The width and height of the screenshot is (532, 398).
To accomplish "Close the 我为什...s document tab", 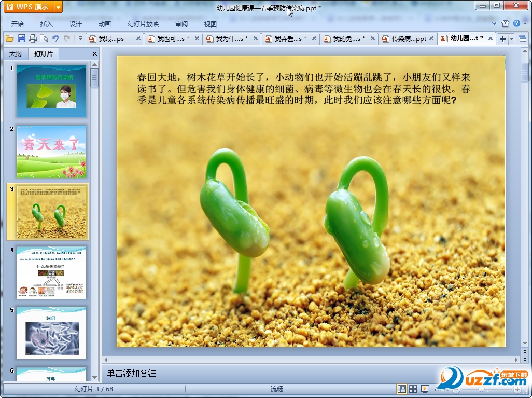I will click(x=256, y=39).
